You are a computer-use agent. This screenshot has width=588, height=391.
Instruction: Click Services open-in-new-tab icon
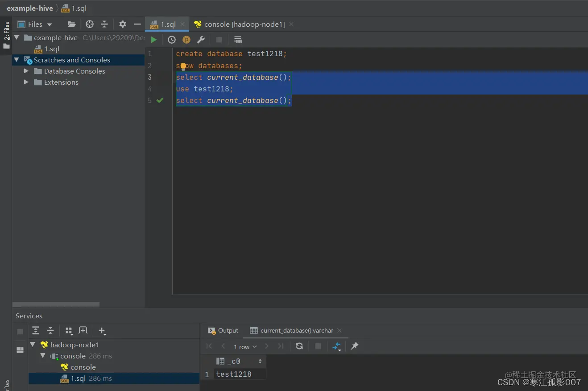click(x=83, y=331)
